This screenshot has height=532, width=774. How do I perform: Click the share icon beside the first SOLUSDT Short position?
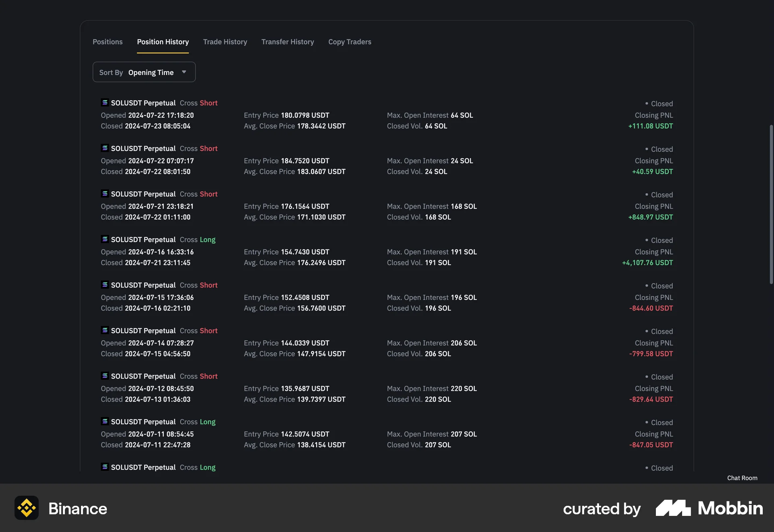[x=105, y=103]
